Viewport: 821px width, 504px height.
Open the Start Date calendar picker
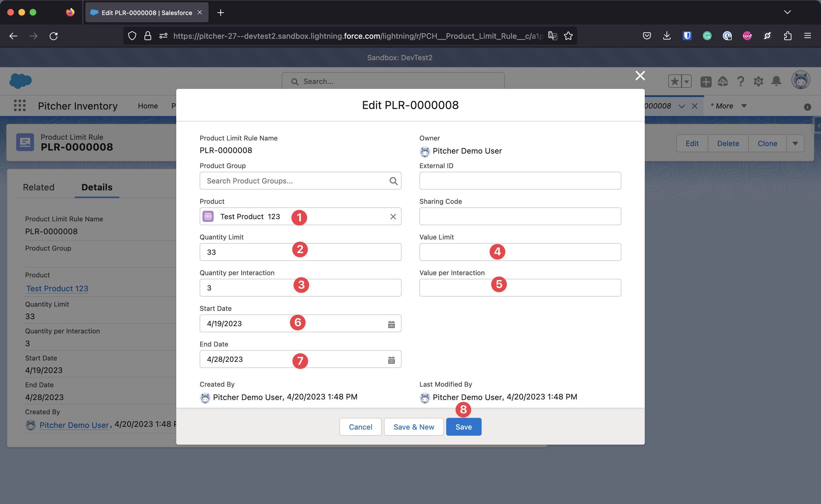click(x=392, y=323)
